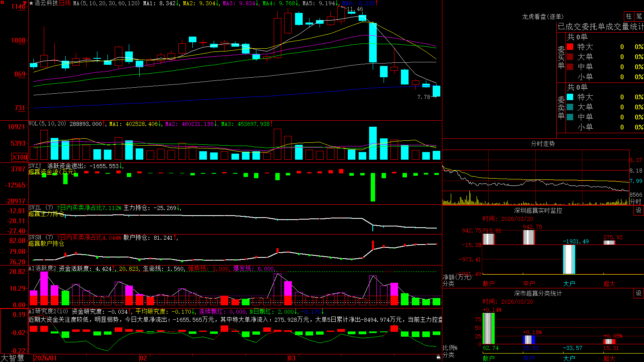The image size is (644, 362).
Task: Click the green 散户 +0.14% bar
Action: click(x=489, y=328)
